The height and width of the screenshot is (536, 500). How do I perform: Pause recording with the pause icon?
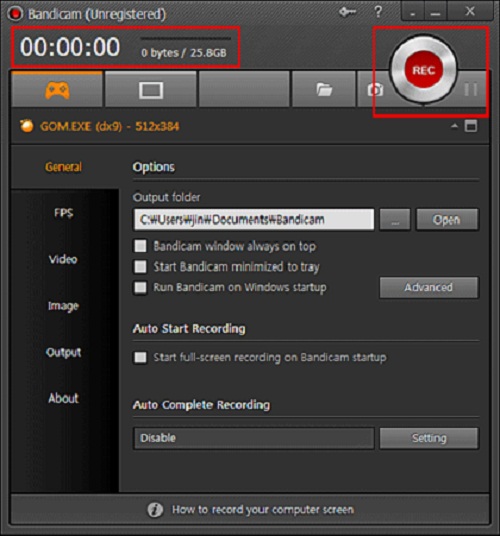point(471,90)
